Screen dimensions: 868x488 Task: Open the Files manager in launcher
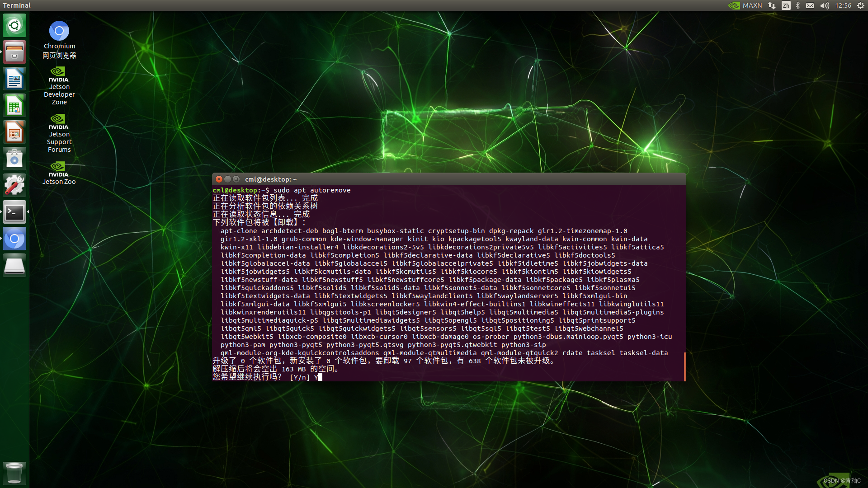pos(14,52)
